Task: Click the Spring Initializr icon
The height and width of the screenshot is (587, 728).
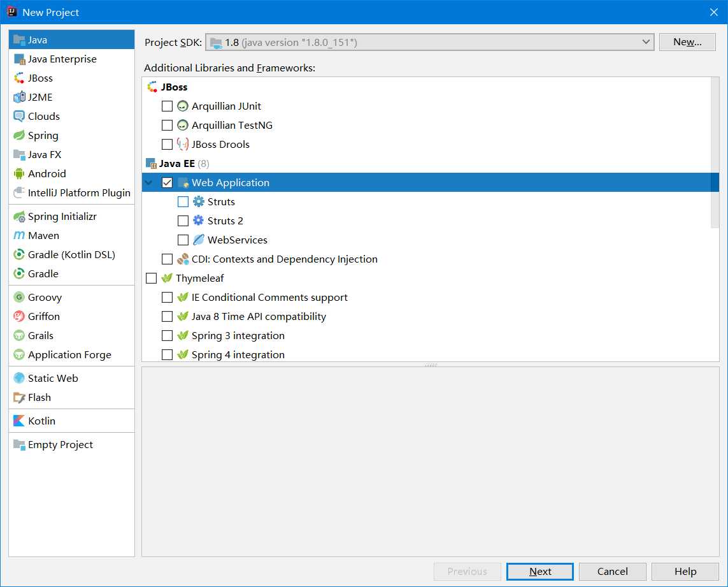Action: (19, 217)
